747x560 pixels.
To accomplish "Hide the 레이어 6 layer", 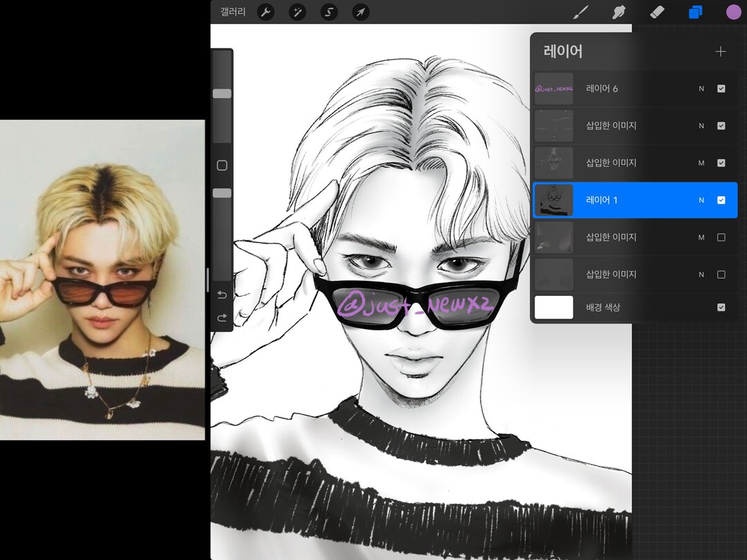I will (721, 88).
